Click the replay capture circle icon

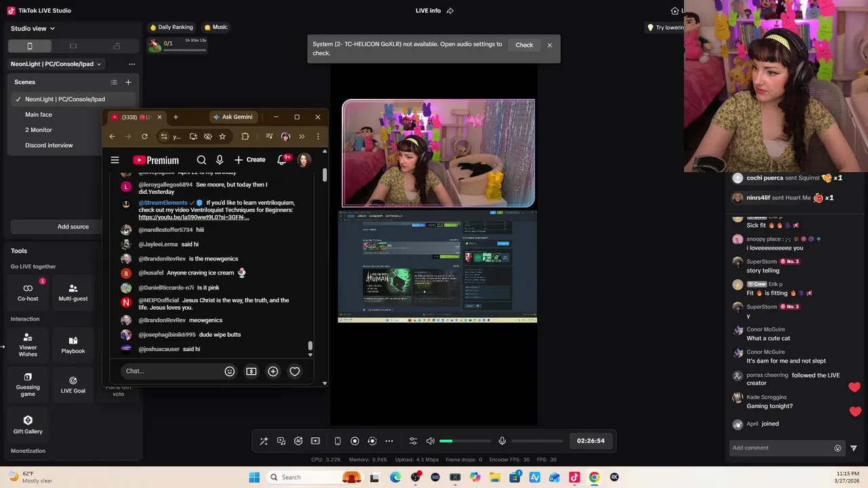click(x=372, y=441)
